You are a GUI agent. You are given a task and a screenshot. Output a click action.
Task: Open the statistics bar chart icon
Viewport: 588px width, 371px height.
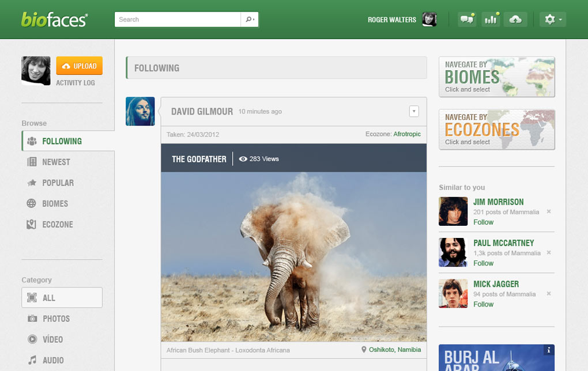pos(491,20)
